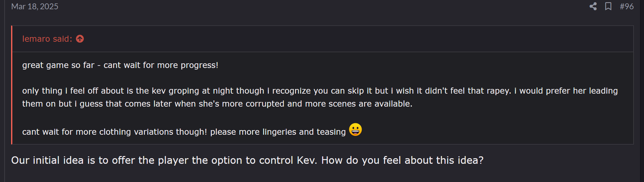Open the Mar 18, 2025 timestamp link
The width and height of the screenshot is (644, 182).
(35, 6)
